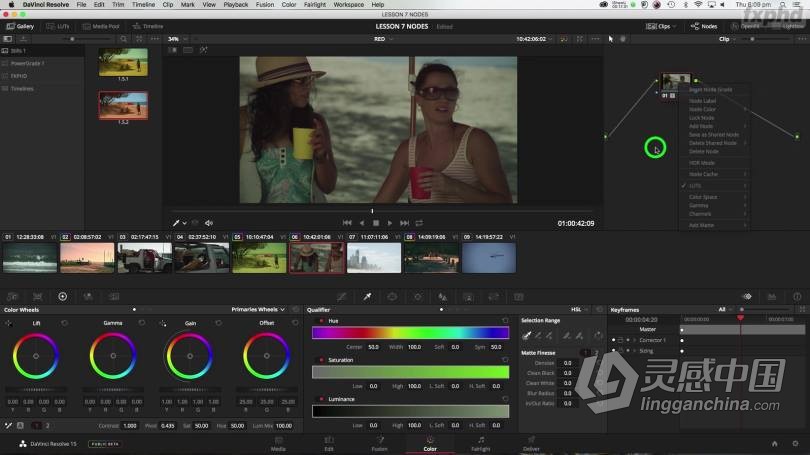Reset the Lift color wheel
Image resolution: width=810 pixels, height=455 pixels.
(x=65, y=323)
